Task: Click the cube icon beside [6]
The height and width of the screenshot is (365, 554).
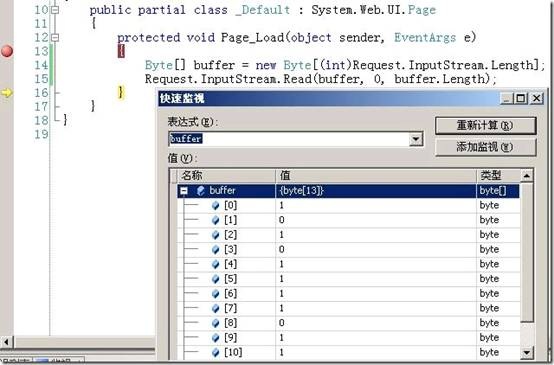Action: [x=216, y=294]
